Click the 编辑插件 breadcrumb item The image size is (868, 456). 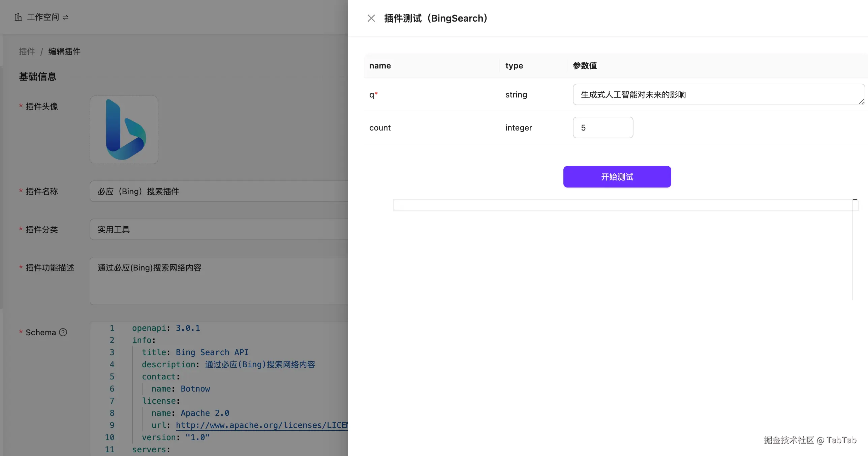click(x=64, y=51)
